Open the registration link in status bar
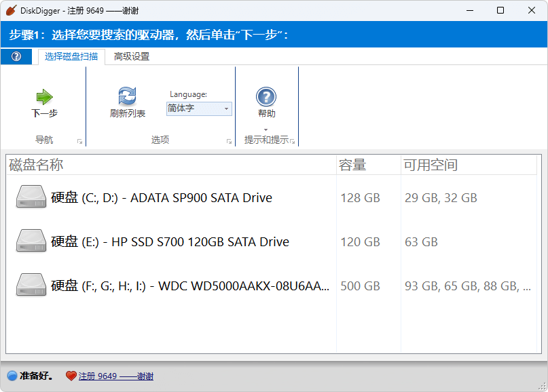 coord(115,376)
